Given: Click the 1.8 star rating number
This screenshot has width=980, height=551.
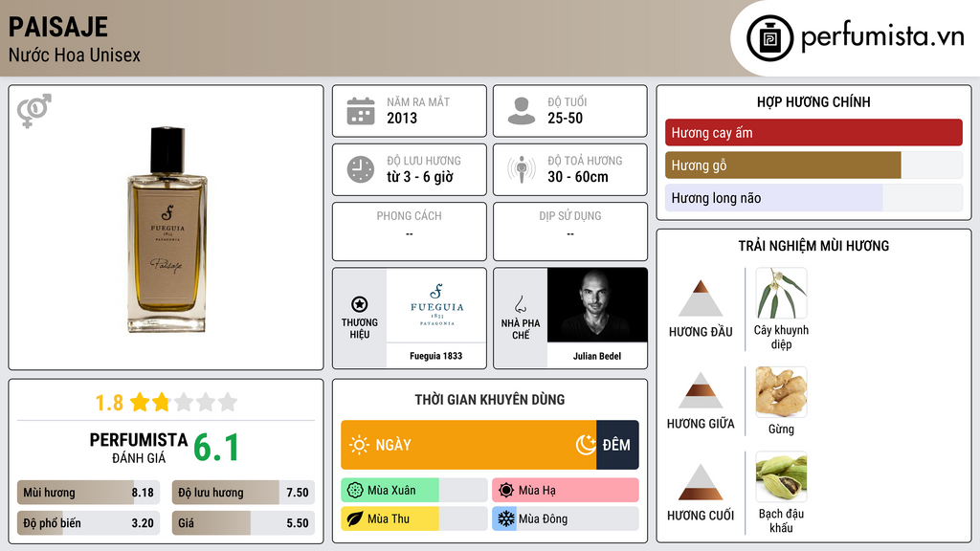Looking at the screenshot, I should point(109,403).
